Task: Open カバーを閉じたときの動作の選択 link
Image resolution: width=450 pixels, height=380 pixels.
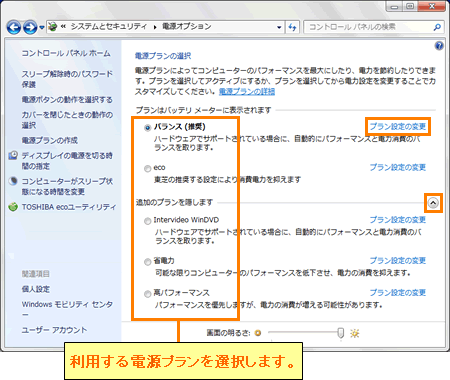Action: click(67, 120)
